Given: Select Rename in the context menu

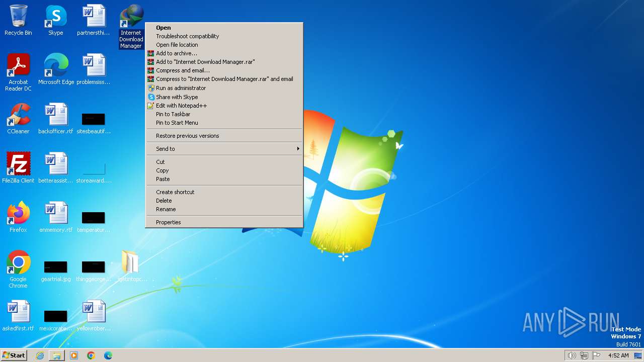Looking at the screenshot, I should (x=224, y=209).
